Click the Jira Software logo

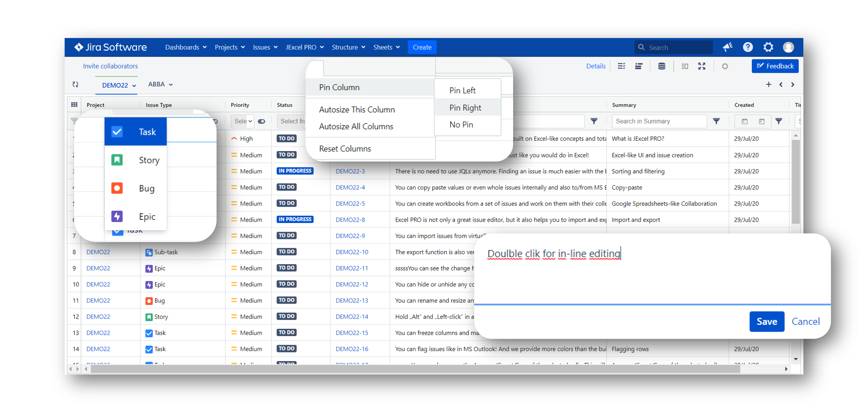pyautogui.click(x=111, y=47)
